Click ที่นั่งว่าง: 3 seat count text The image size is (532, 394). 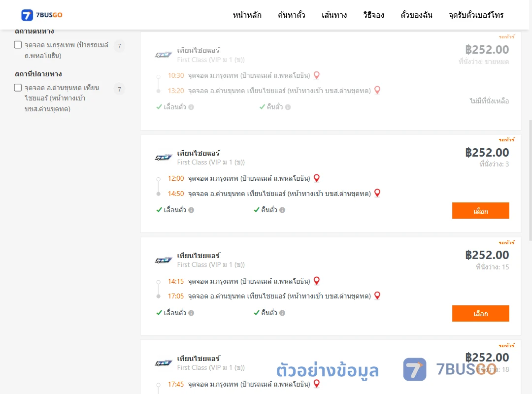coord(494,164)
